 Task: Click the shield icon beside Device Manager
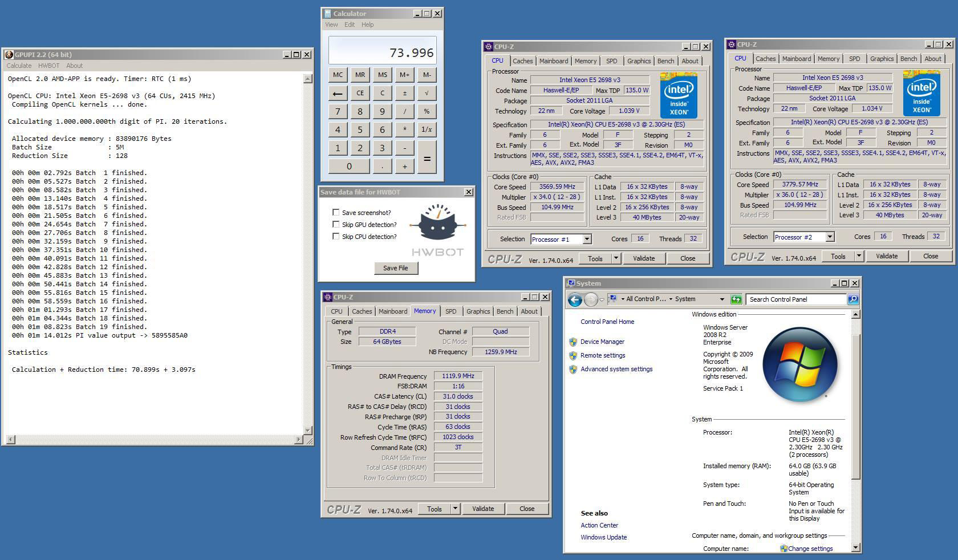(x=573, y=342)
